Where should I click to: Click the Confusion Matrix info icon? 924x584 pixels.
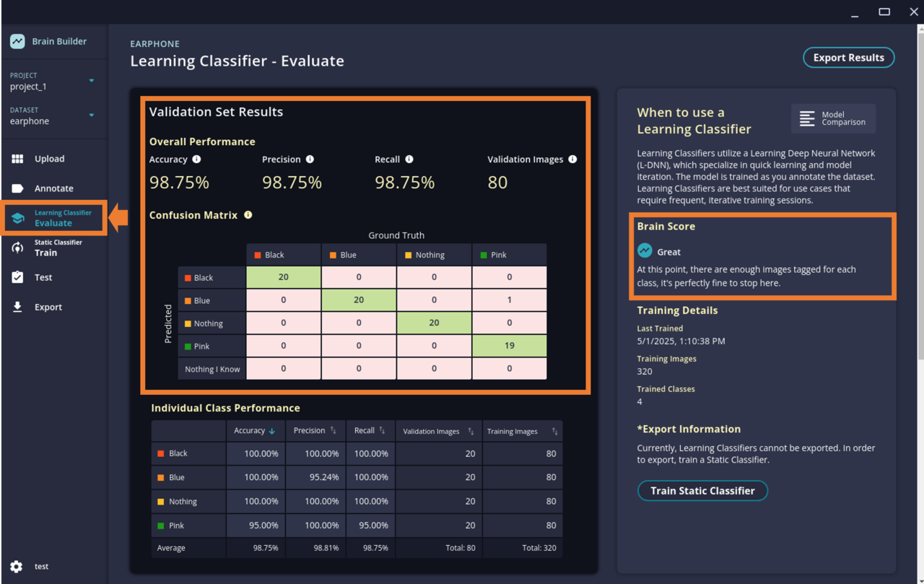pos(248,215)
